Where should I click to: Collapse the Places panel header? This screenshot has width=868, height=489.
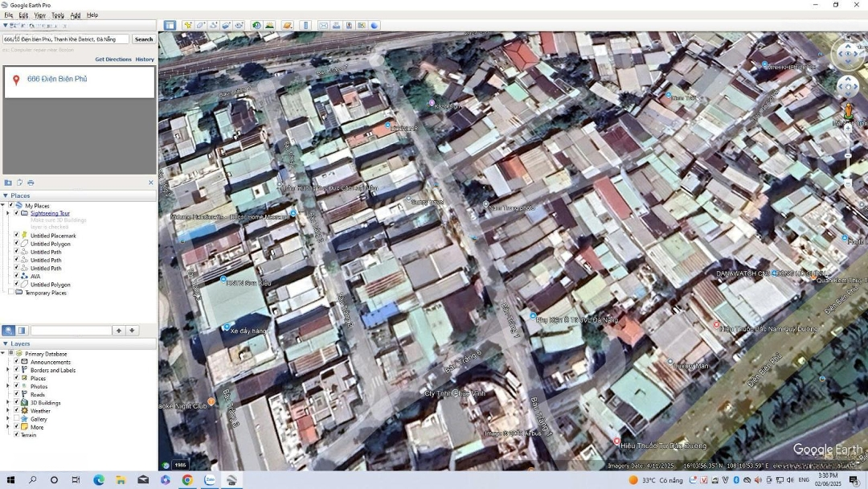6,195
